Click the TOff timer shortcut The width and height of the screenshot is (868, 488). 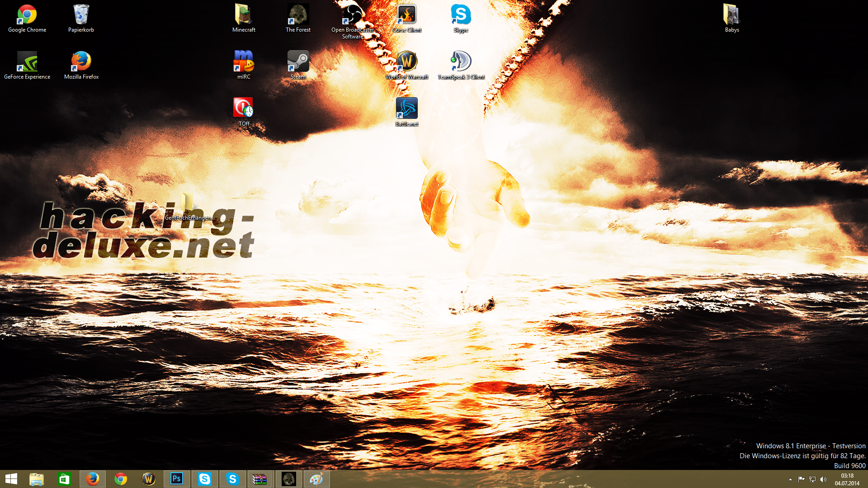coord(244,109)
